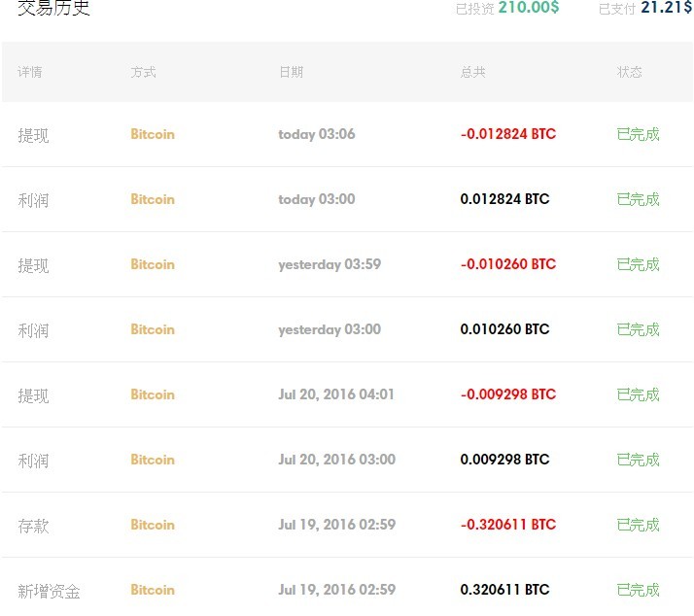Click 提现 in the Jul 20 04:01 row
Image resolution: width=694 pixels, height=616 pixels.
point(33,395)
